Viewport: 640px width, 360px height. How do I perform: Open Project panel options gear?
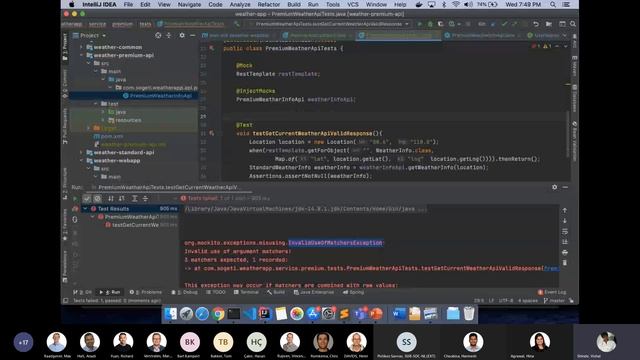point(182,36)
